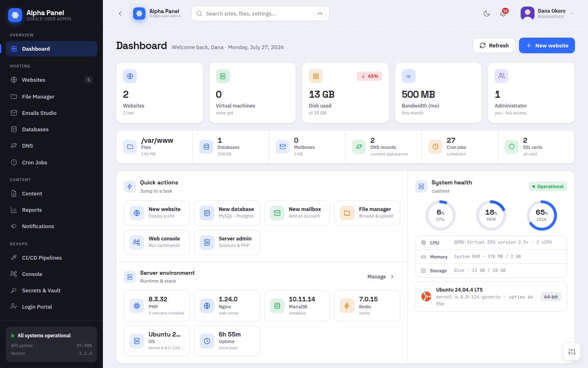This screenshot has height=368, width=588.
Task: Click the Content document icon in sidebar
Action: tap(14, 193)
